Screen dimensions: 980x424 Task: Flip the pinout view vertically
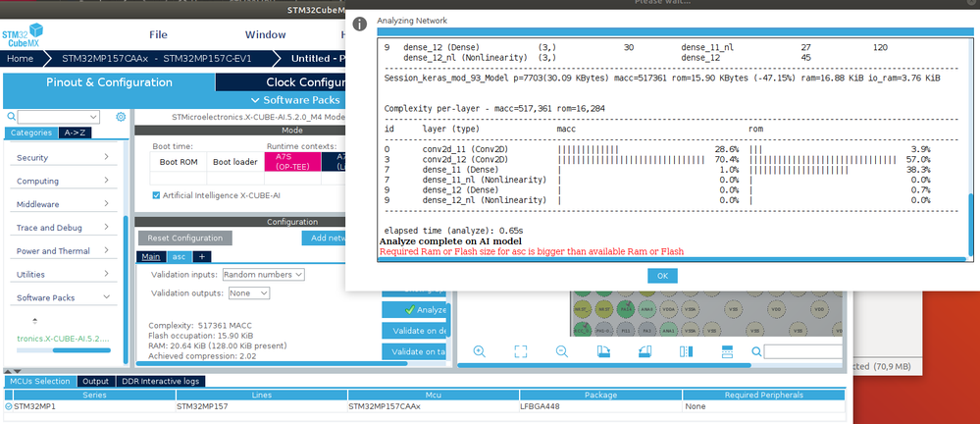727,351
